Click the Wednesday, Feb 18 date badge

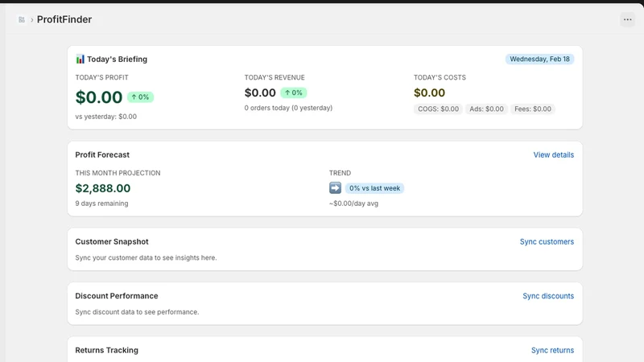click(539, 59)
